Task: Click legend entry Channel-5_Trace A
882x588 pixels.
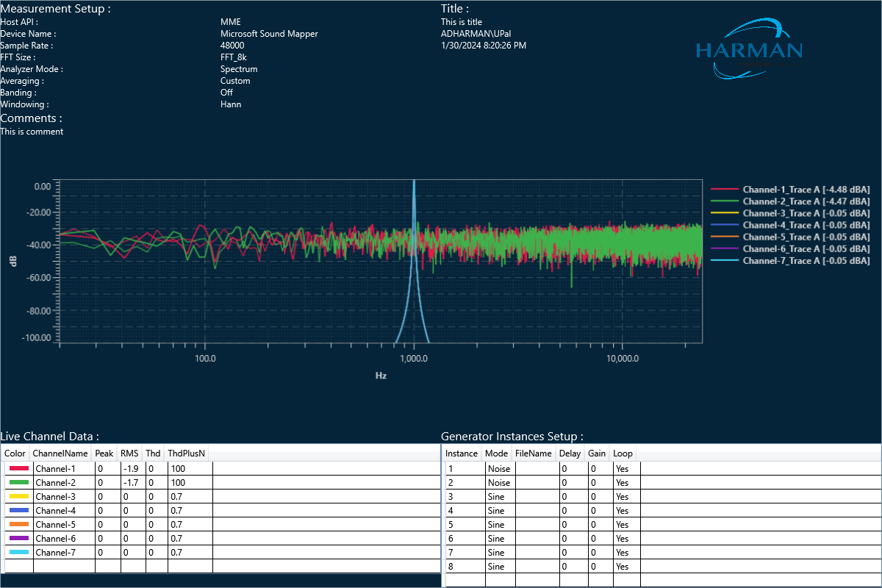Action: point(791,237)
